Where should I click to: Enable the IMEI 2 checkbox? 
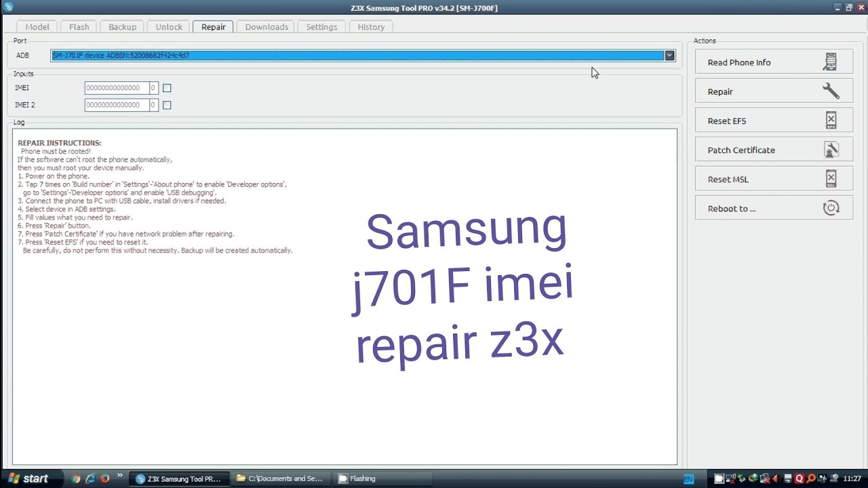[x=167, y=105]
